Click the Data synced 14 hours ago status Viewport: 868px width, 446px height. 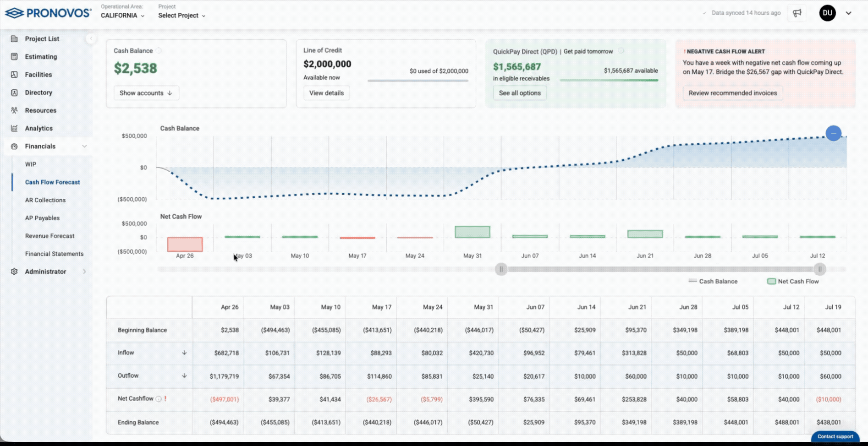tap(742, 13)
